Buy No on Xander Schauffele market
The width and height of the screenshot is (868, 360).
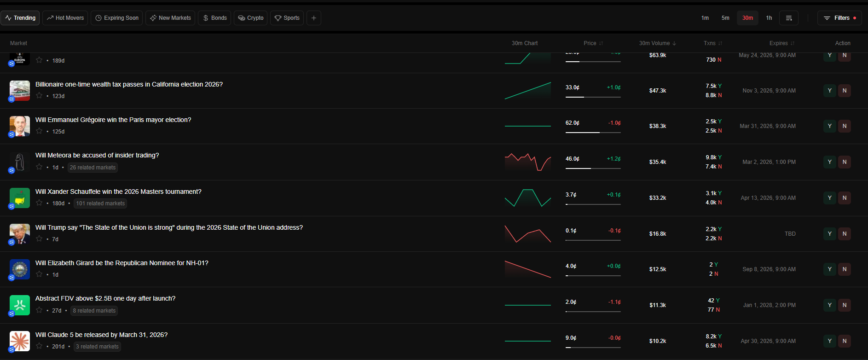[x=844, y=198]
